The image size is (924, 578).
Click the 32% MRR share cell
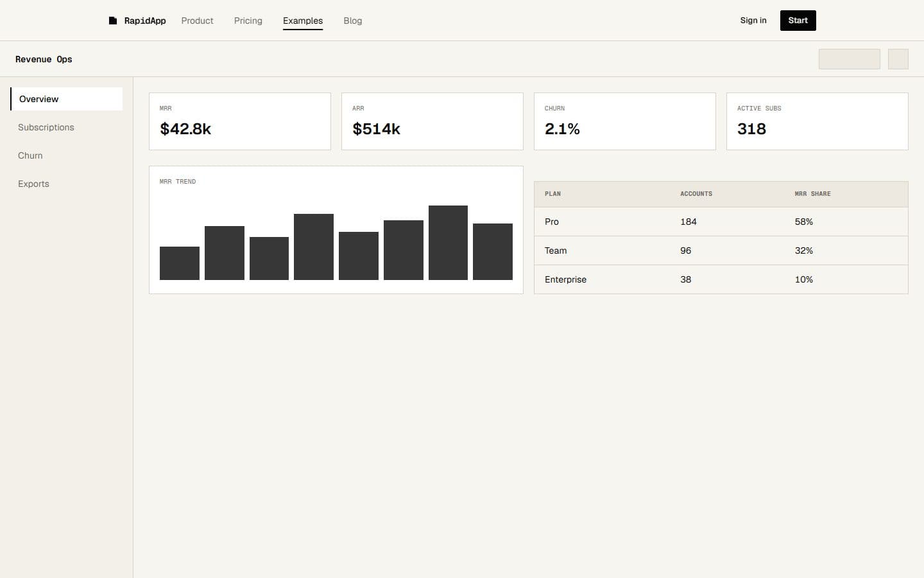pyautogui.click(x=803, y=250)
